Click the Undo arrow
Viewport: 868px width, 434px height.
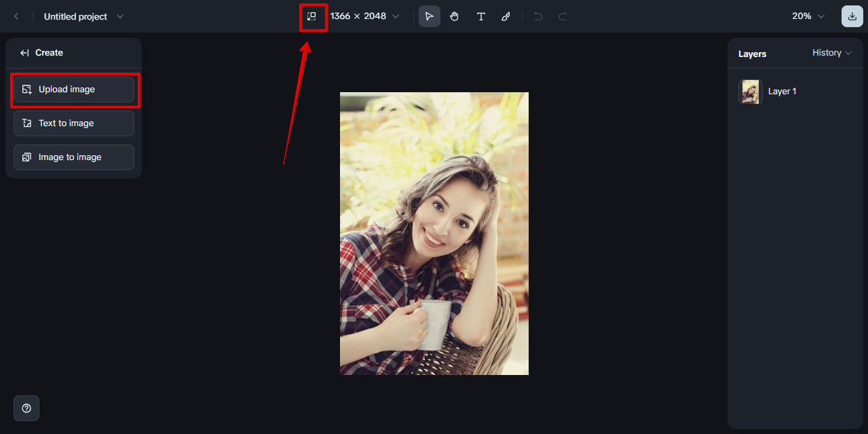coord(538,16)
